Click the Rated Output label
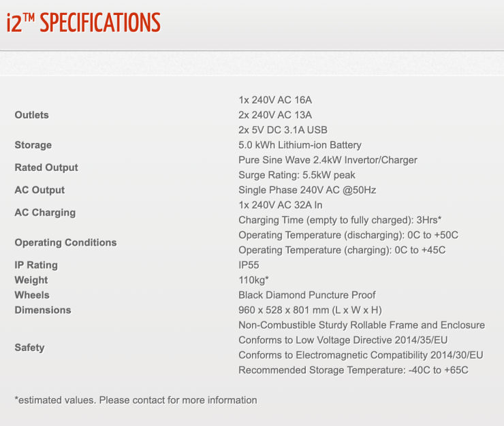Image resolution: width=504 pixels, height=426 pixels. coord(46,167)
